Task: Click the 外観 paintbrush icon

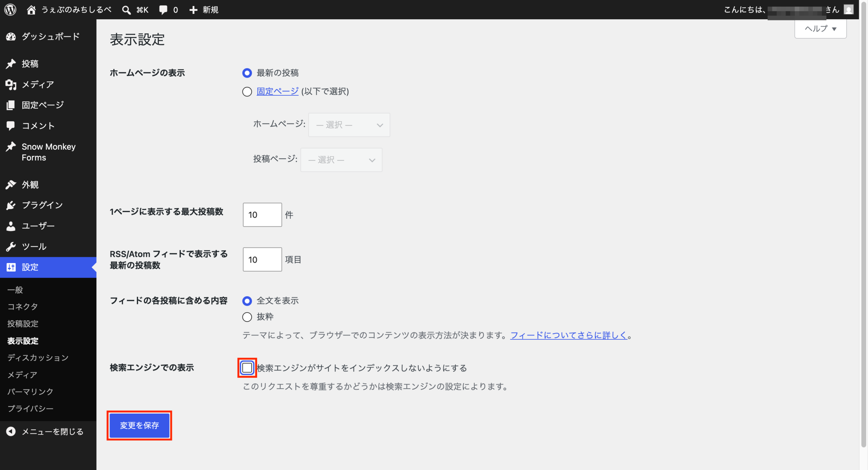Action: coord(11,185)
